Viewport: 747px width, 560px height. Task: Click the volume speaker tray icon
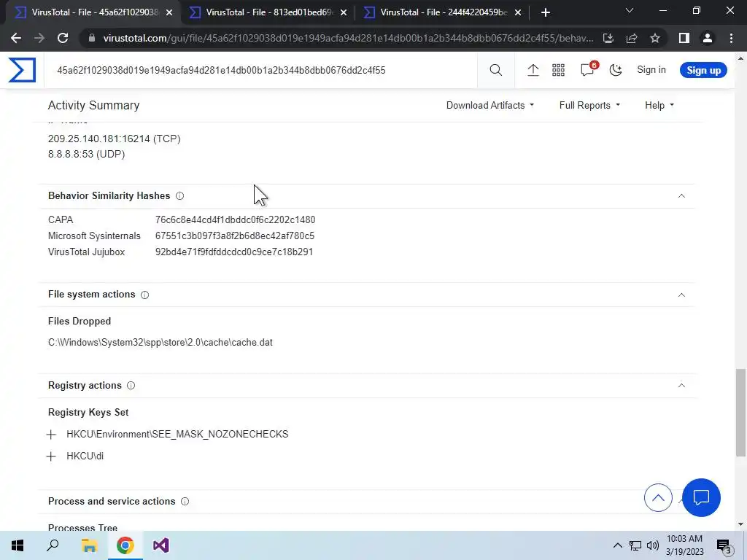[x=653, y=545]
